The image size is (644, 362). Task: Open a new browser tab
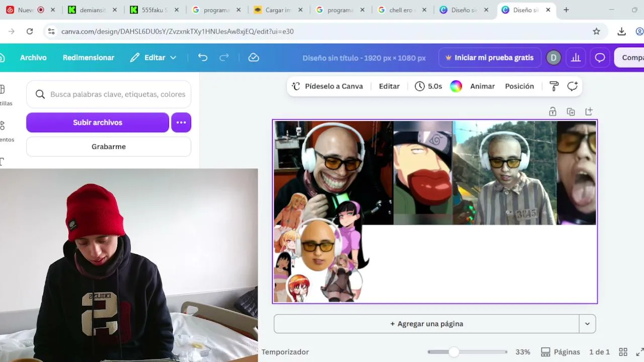(566, 10)
